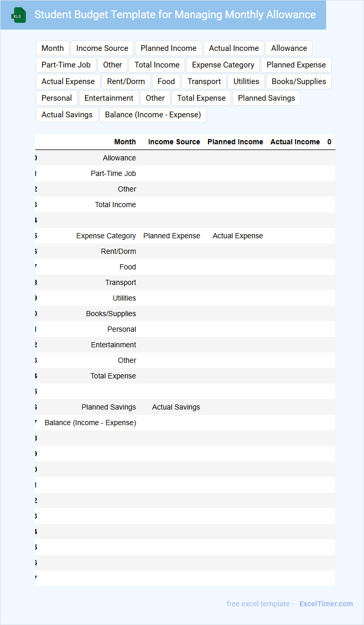The width and height of the screenshot is (364, 625).
Task: Select the Month tag
Action: pos(52,48)
